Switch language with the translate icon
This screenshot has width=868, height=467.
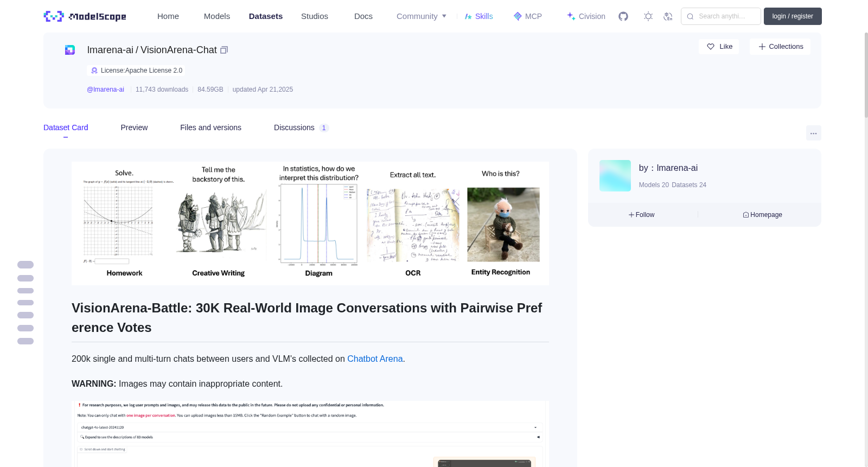tap(668, 16)
